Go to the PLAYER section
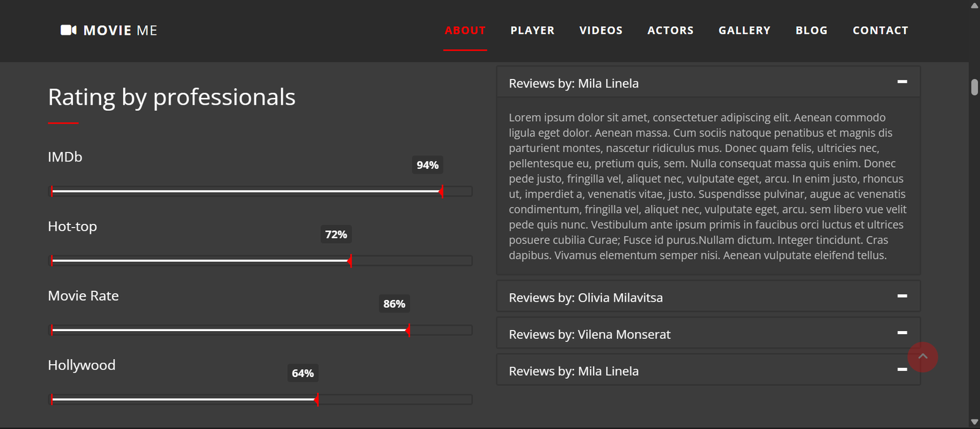 (532, 31)
